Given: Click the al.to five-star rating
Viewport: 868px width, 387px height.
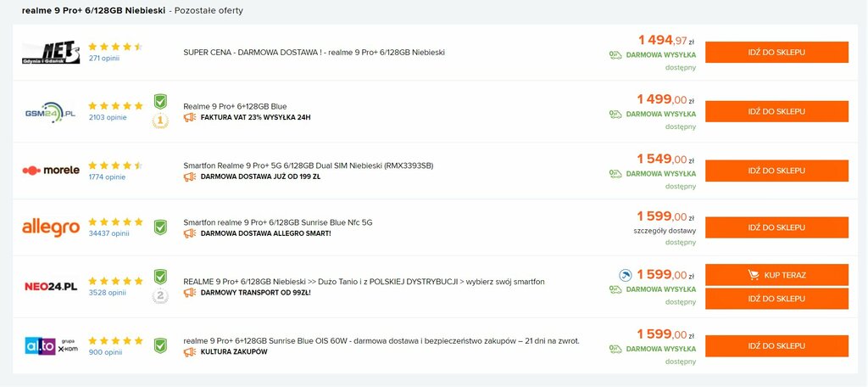Looking at the screenshot, I should click(x=115, y=340).
